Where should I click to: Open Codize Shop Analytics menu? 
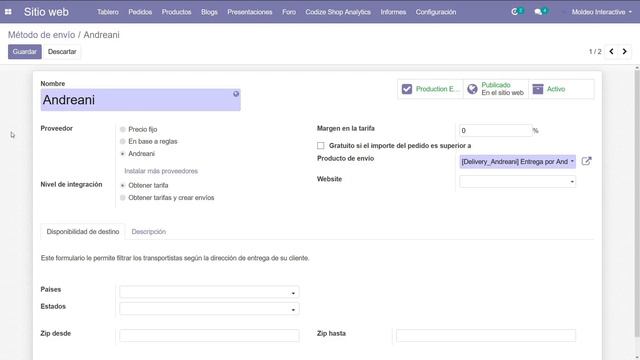[x=338, y=12]
